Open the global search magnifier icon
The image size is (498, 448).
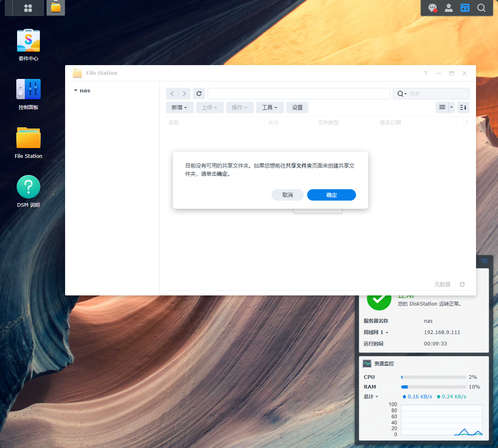coord(481,8)
